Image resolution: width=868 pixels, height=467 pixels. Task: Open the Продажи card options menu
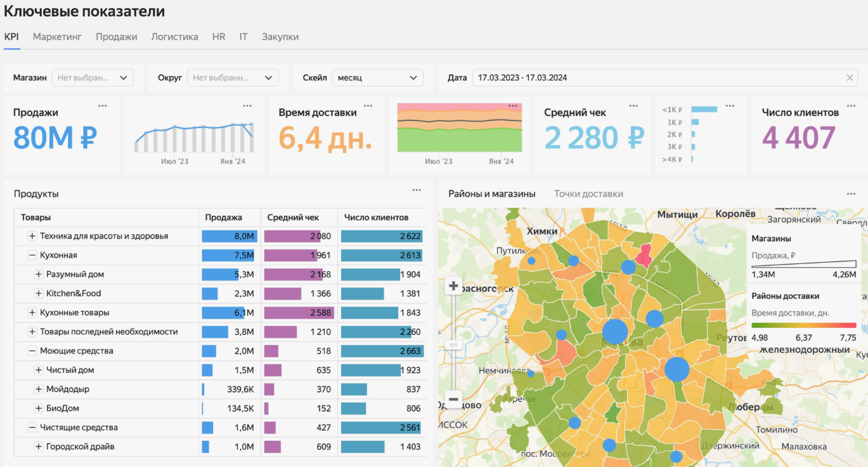[103, 106]
